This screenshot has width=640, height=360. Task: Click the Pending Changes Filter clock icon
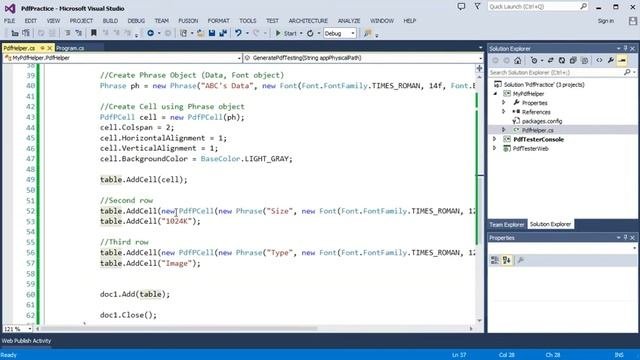pos(534,60)
